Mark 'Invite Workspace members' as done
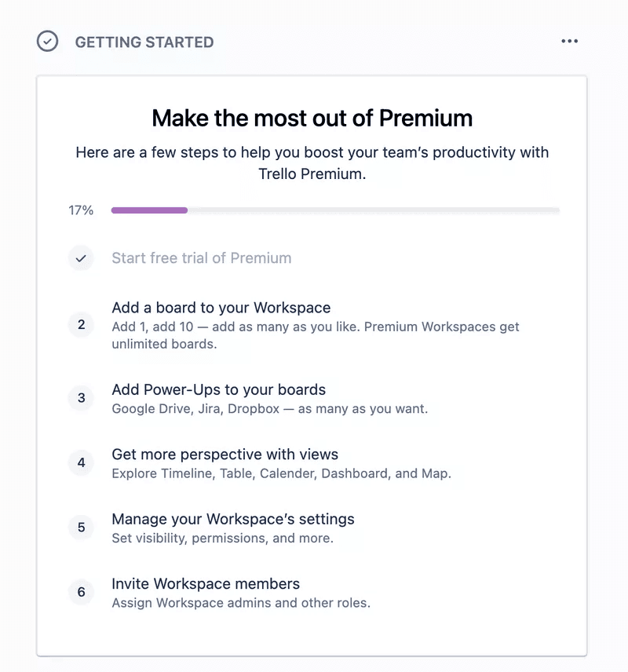The image size is (628, 672). tap(81, 592)
